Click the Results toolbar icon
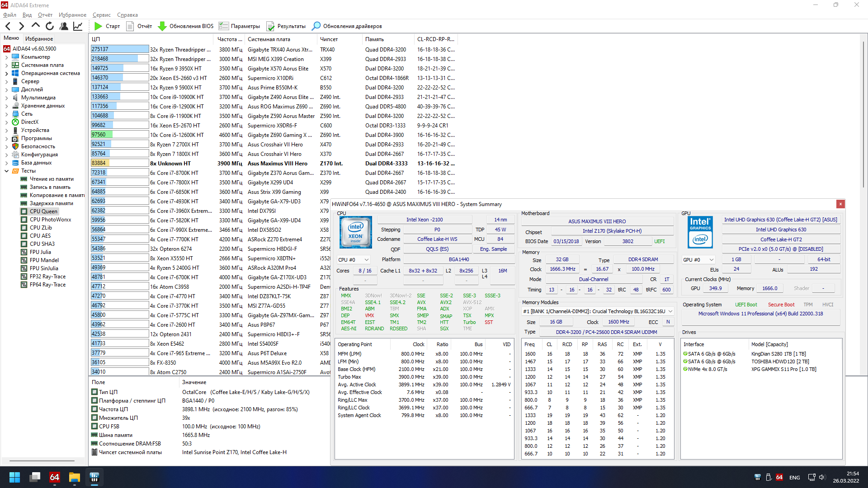This screenshot has height=488, width=868. (x=270, y=26)
